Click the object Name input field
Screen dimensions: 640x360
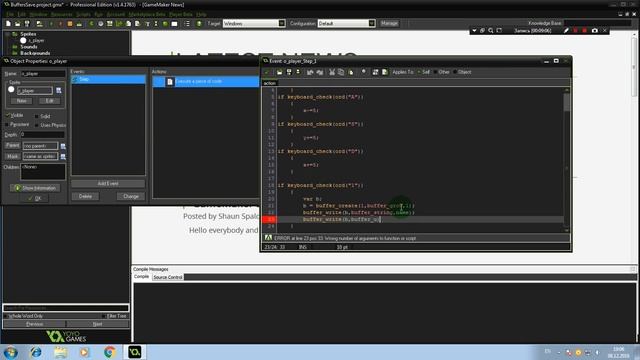pyautogui.click(x=43, y=74)
